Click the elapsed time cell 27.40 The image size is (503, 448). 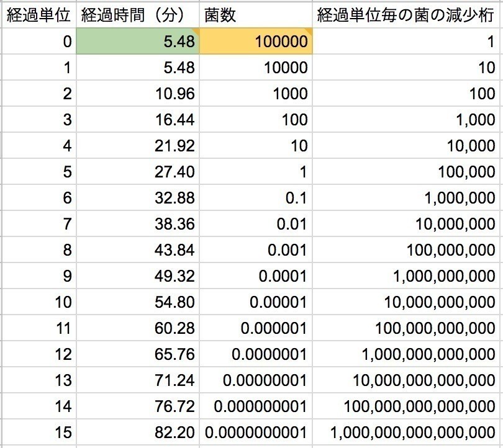click(138, 172)
